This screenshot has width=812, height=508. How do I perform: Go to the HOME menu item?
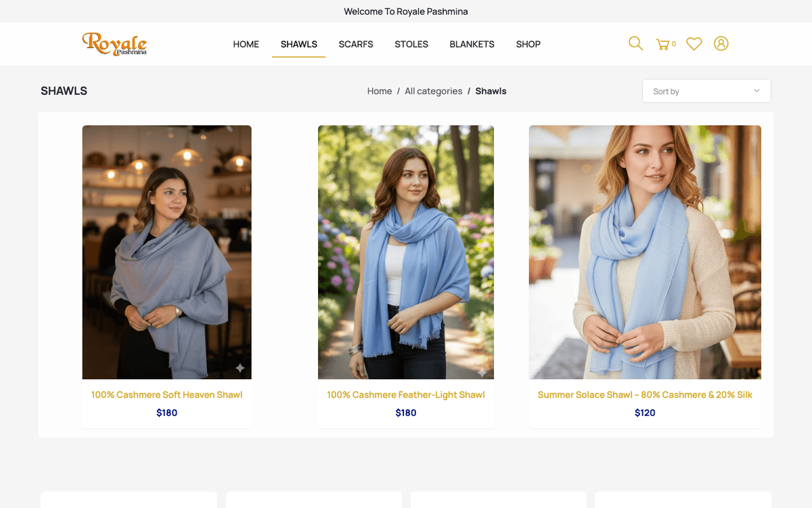point(246,44)
